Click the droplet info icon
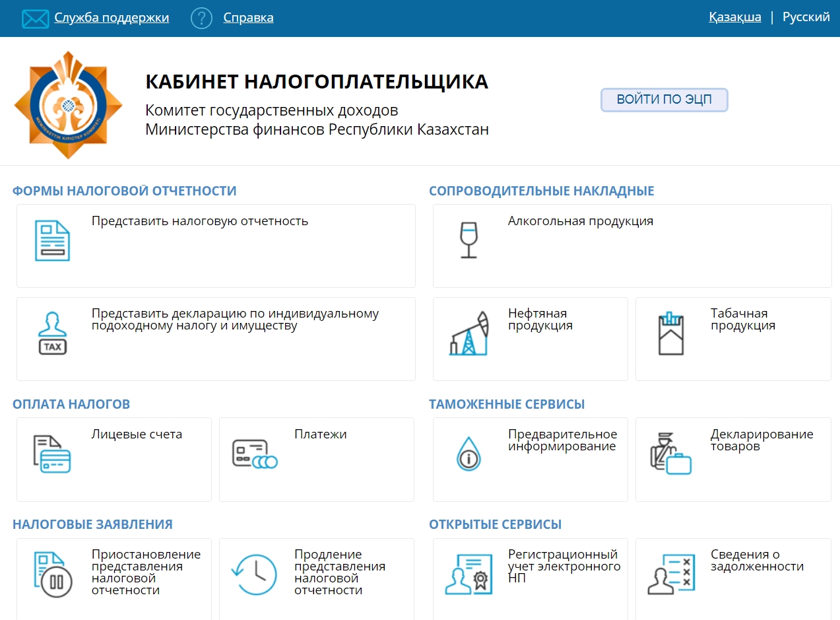Screen dimensions: 840x620 pyautogui.click(x=468, y=454)
